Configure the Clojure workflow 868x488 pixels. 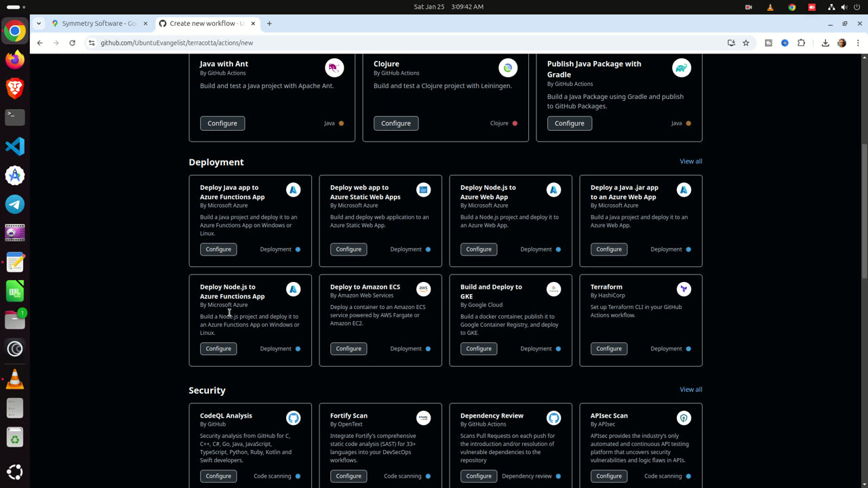click(x=396, y=123)
